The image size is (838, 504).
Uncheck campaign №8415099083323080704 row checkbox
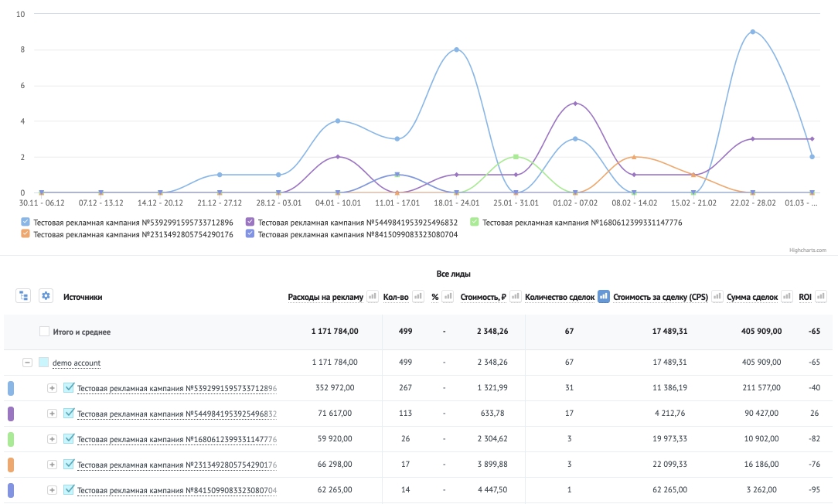coord(68,489)
